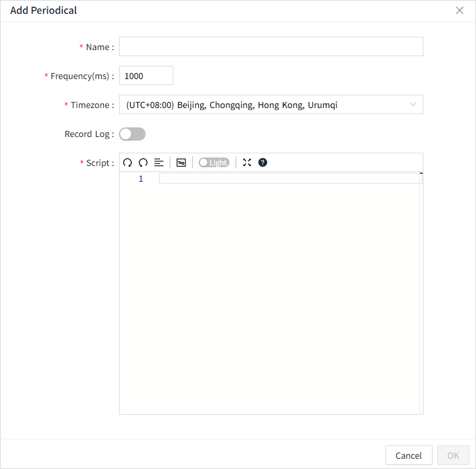This screenshot has height=469, width=476.
Task: Click the Timezone dropdown arrow
Action: point(413,104)
